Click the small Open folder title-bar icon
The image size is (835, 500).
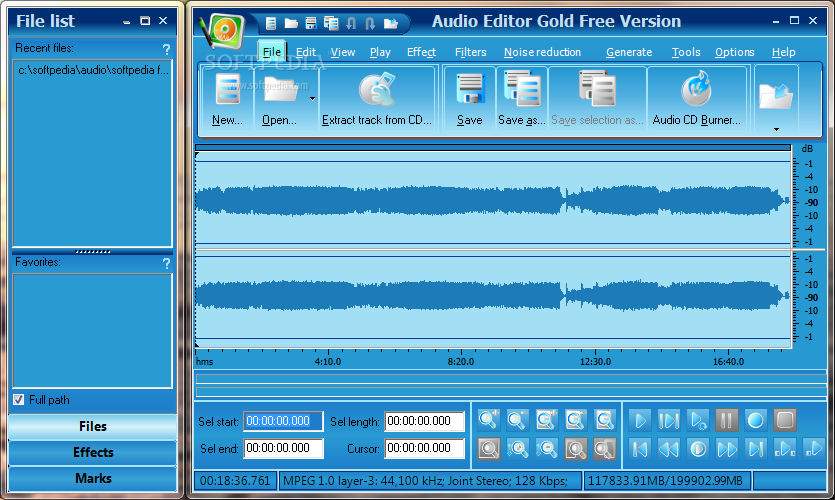pos(291,23)
